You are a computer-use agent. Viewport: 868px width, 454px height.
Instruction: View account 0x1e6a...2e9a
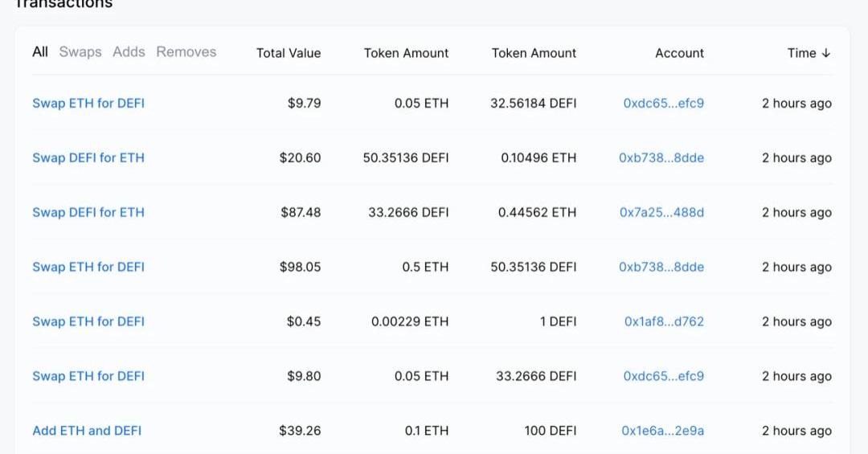[662, 432]
